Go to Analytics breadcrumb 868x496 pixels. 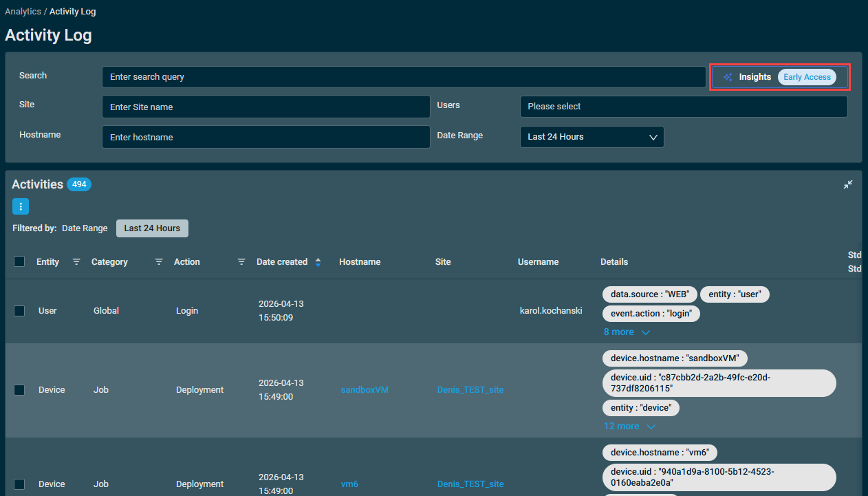click(x=23, y=12)
